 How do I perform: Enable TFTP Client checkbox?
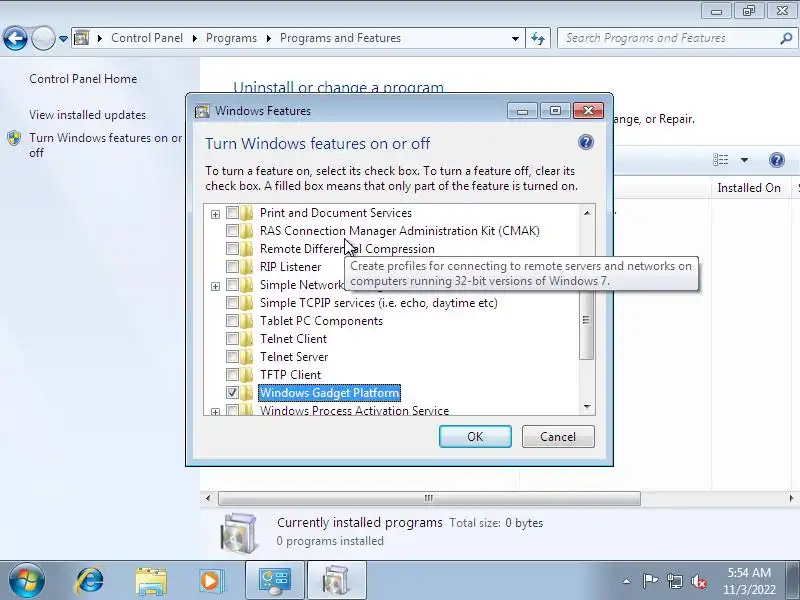click(x=232, y=375)
